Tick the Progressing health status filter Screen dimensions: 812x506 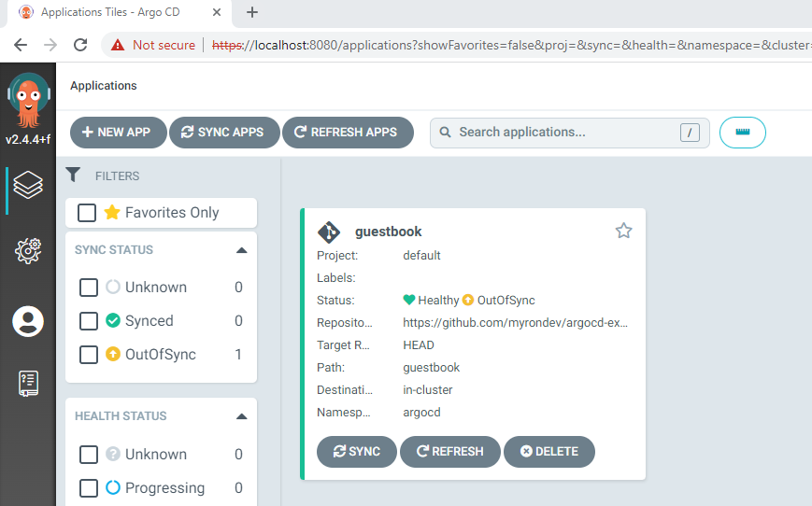coord(89,488)
